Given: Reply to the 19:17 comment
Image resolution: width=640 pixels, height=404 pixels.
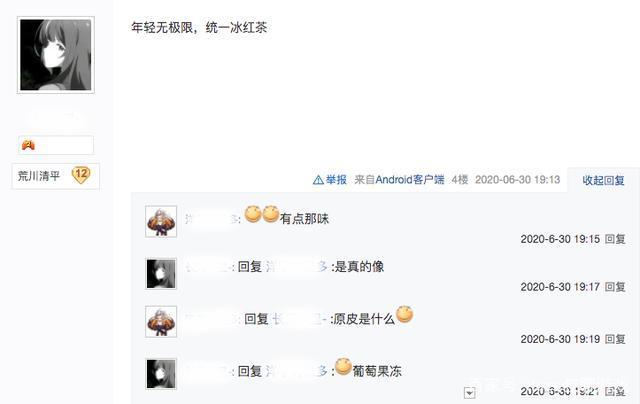Looking at the screenshot, I should tap(615, 287).
